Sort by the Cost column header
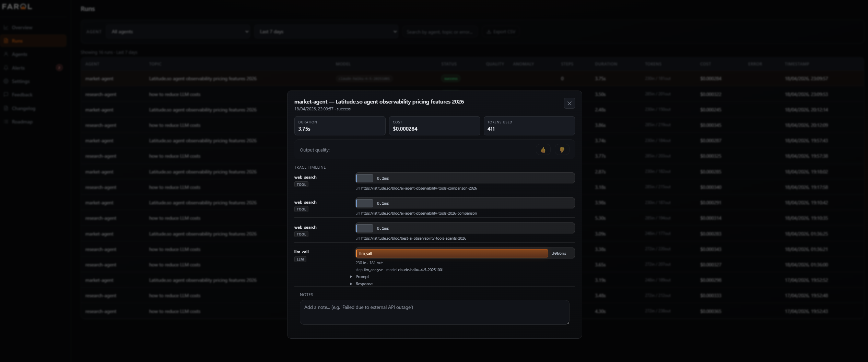 coord(705,64)
